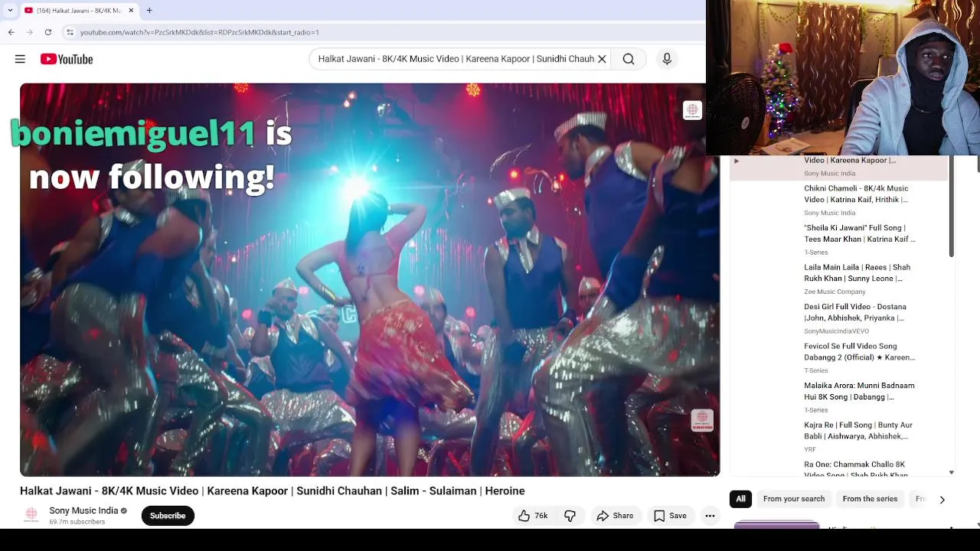Image resolution: width=980 pixels, height=551 pixels.
Task: Play Sheila Ki Jawani from the playlist
Action: [x=839, y=240]
